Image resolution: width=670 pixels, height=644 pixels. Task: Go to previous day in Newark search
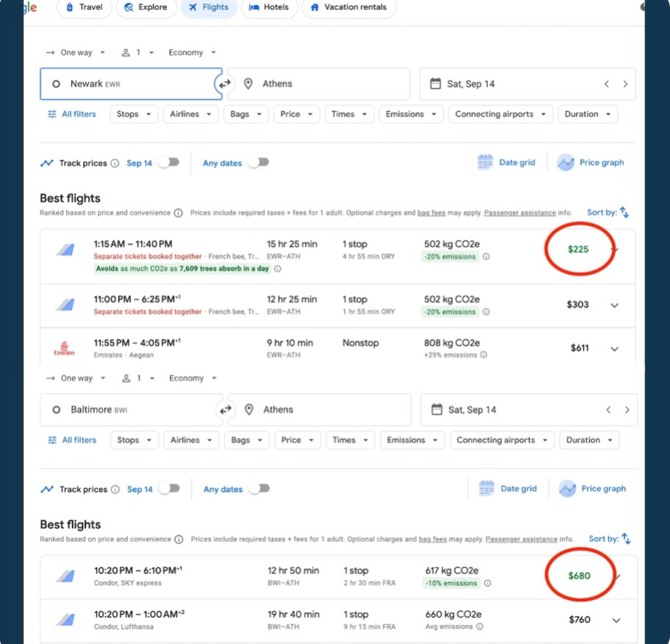(606, 84)
